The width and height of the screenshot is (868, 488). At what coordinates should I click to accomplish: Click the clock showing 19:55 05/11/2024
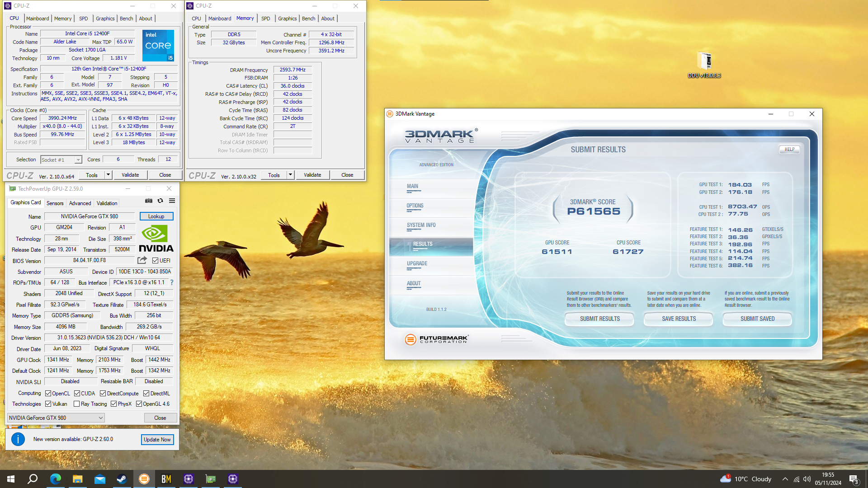828,479
